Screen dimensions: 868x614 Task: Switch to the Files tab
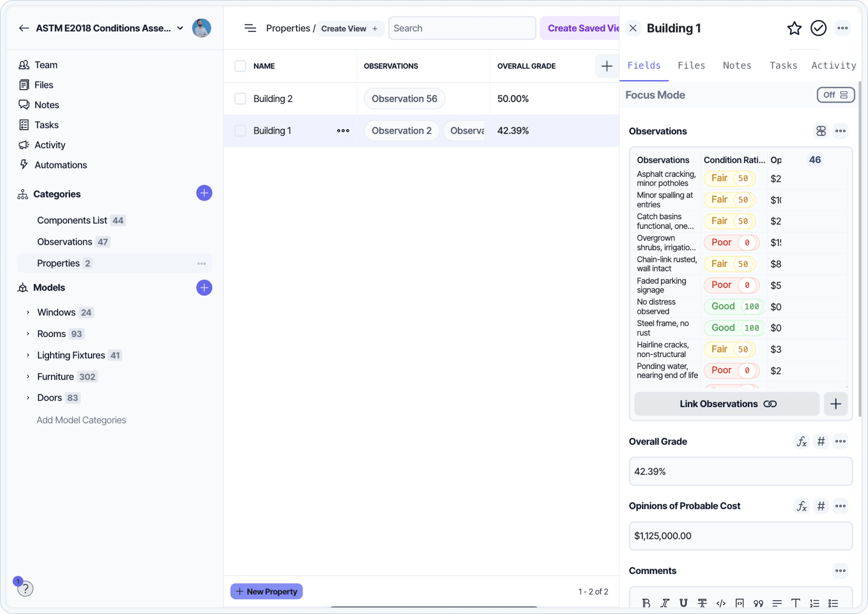click(691, 65)
